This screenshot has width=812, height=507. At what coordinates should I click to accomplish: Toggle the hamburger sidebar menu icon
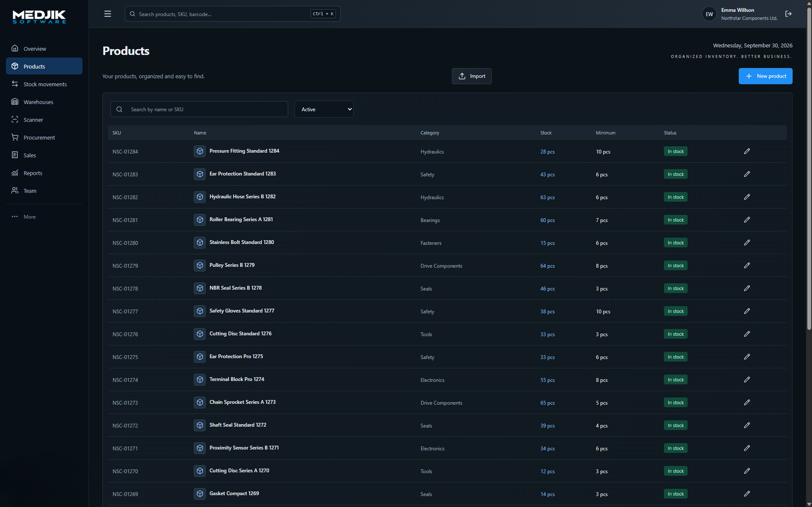pyautogui.click(x=107, y=14)
